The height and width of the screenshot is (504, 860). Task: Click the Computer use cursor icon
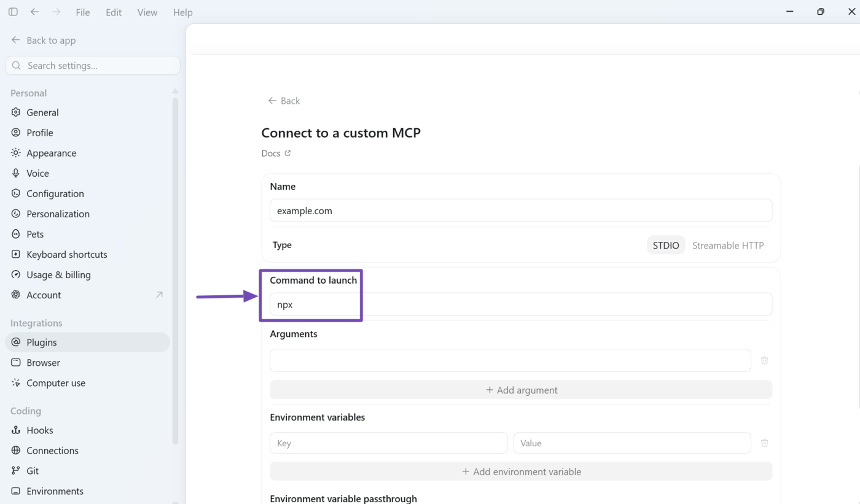click(x=16, y=382)
